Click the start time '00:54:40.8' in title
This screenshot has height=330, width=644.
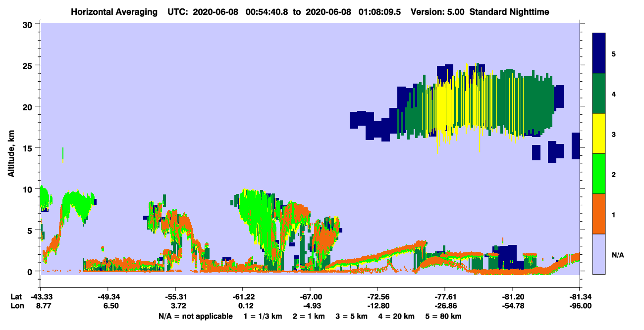tap(268, 11)
